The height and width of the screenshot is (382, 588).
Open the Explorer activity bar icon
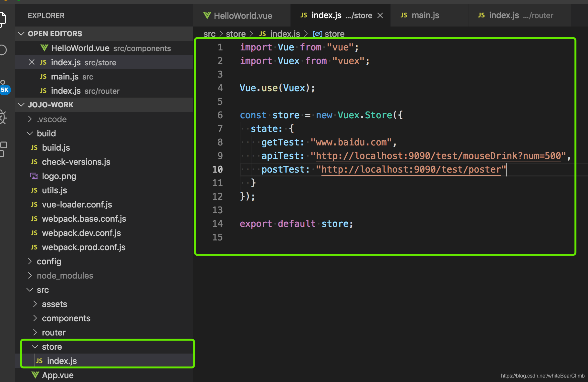tap(3, 19)
